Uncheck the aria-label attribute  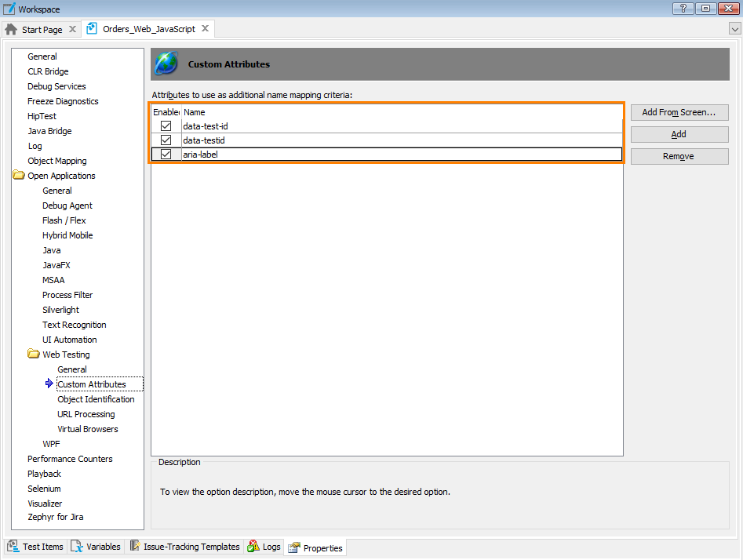click(166, 154)
